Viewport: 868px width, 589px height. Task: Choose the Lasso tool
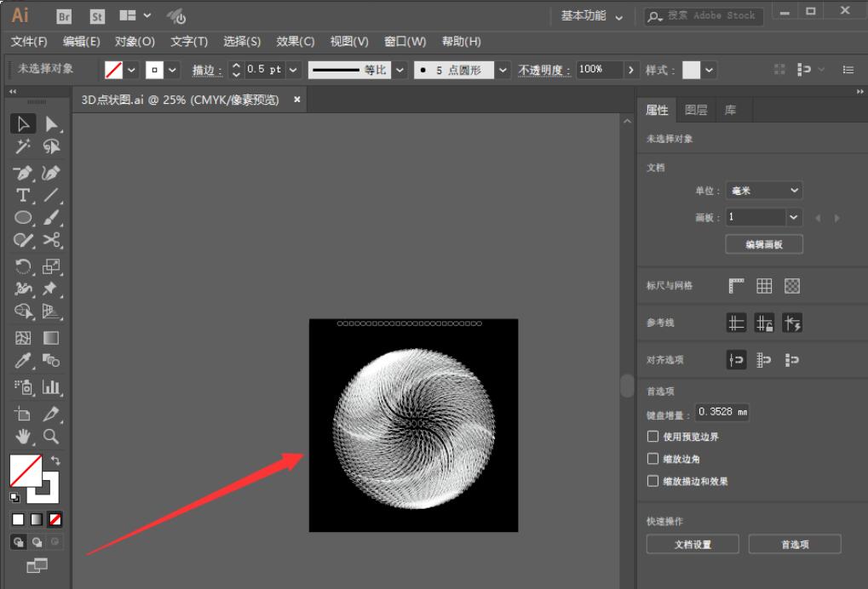pos(51,146)
